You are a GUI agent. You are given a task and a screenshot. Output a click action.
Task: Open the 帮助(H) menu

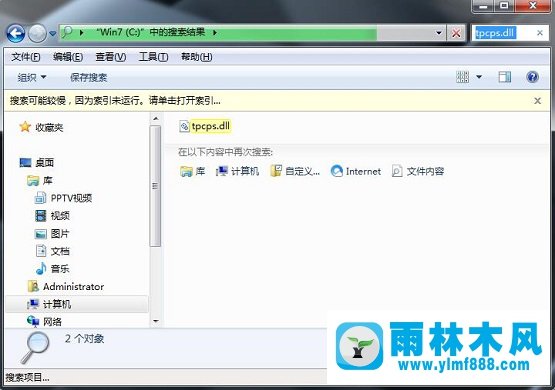click(x=196, y=57)
